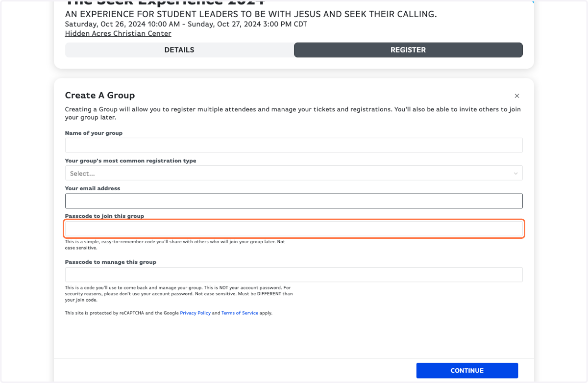588x383 pixels.
Task: Close the Create A Group dialog
Action: pyautogui.click(x=517, y=96)
